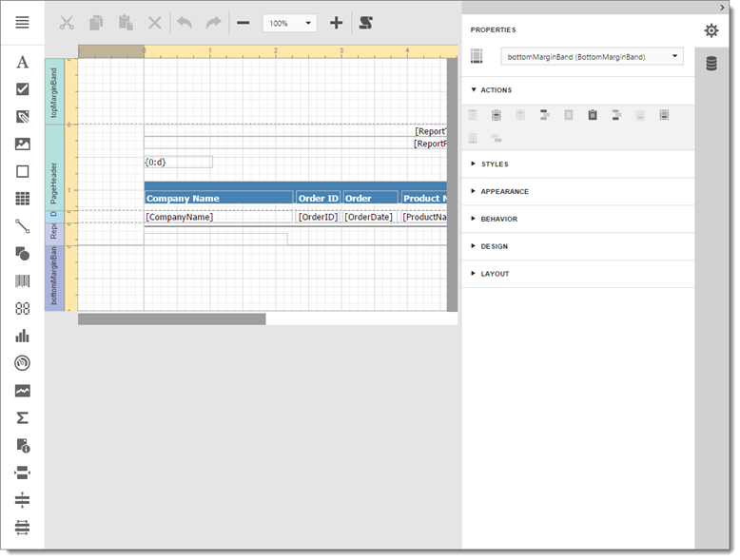The image size is (740, 560).
Task: Select the Bar Code tool
Action: pyautogui.click(x=23, y=281)
